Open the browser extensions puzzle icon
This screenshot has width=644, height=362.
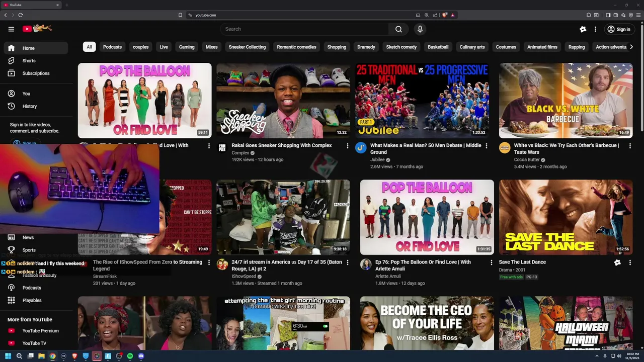[589, 15]
